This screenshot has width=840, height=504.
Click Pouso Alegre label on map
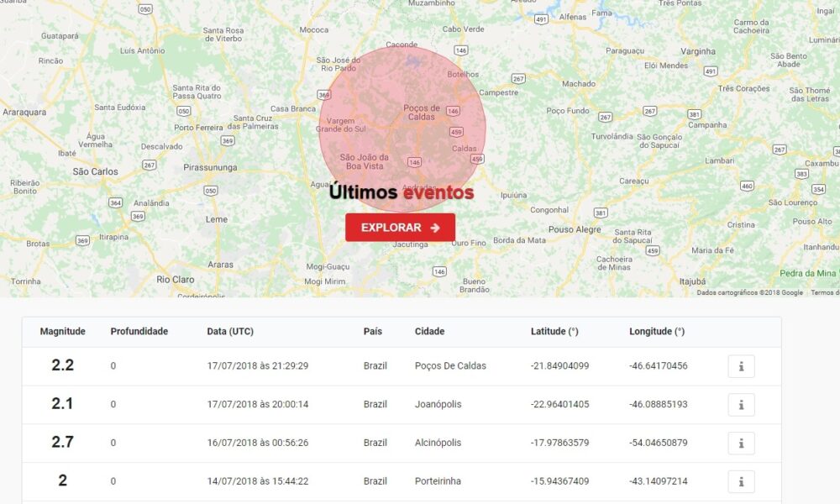(x=575, y=229)
